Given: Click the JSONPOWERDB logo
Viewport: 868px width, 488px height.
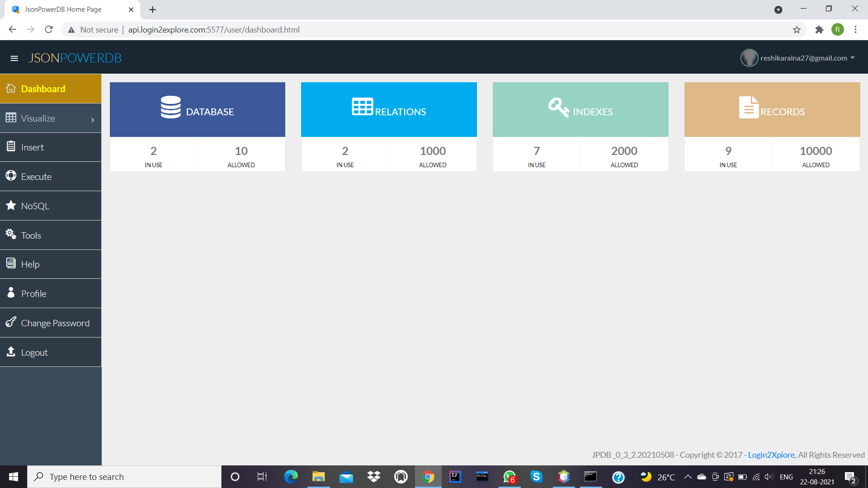Looking at the screenshot, I should click(75, 58).
